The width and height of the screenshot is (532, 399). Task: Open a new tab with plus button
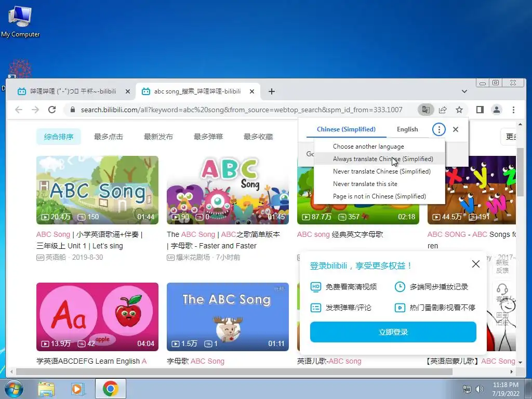pyautogui.click(x=271, y=91)
